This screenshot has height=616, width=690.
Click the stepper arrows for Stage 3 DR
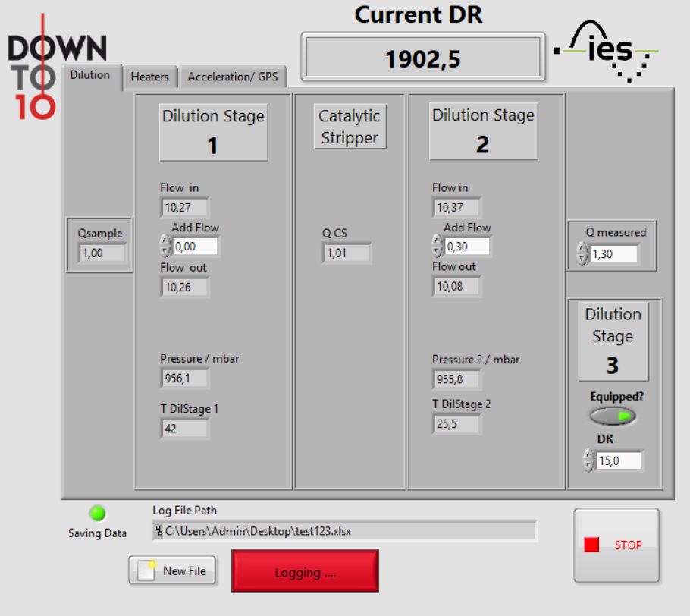[x=588, y=460]
